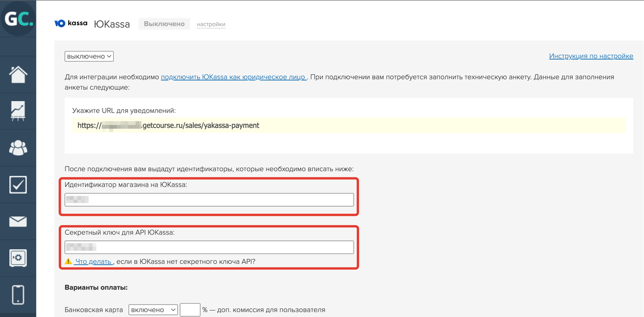
Task: Open the mobile app phone icon
Action: 18,294
